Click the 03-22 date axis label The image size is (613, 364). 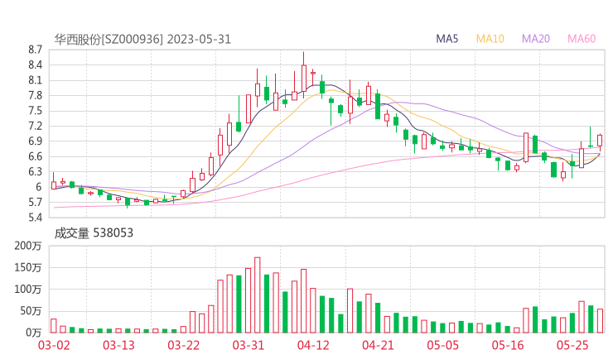point(184,345)
